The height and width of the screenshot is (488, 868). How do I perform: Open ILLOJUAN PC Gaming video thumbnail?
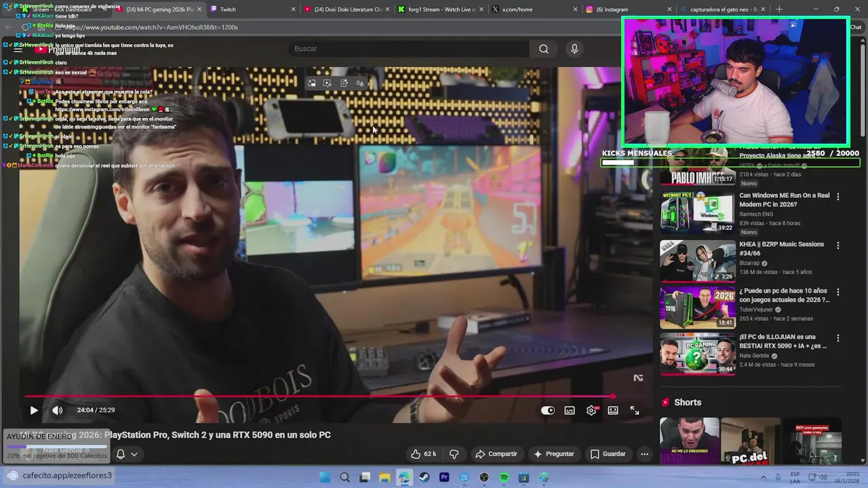pos(698,354)
